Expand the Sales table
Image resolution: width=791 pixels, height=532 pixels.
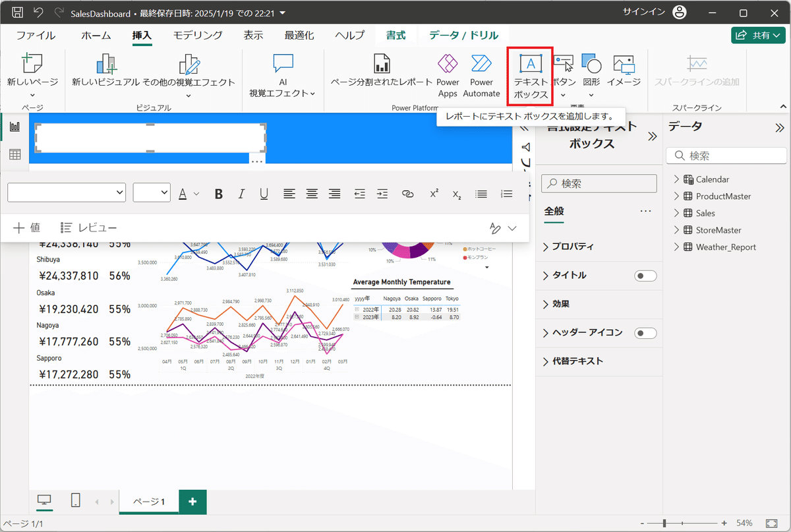pos(677,214)
